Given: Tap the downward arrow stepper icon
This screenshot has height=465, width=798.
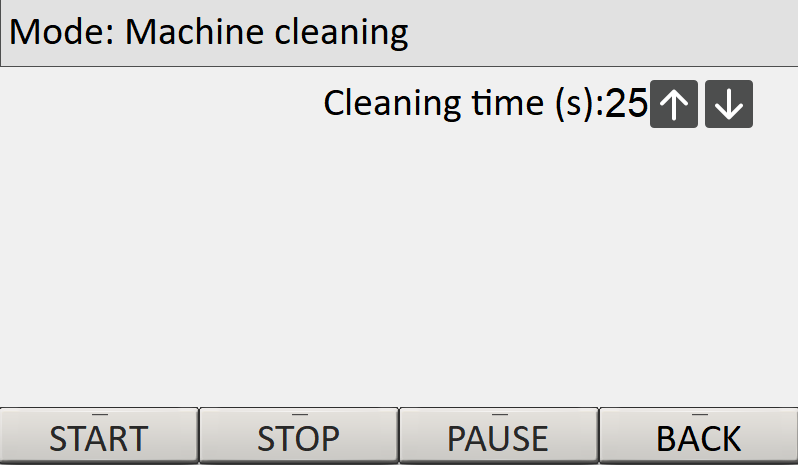Looking at the screenshot, I should click(728, 105).
